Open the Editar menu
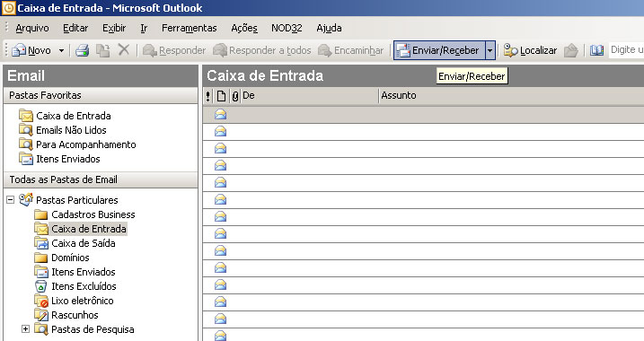This screenshot has height=341, width=644. coord(75,28)
